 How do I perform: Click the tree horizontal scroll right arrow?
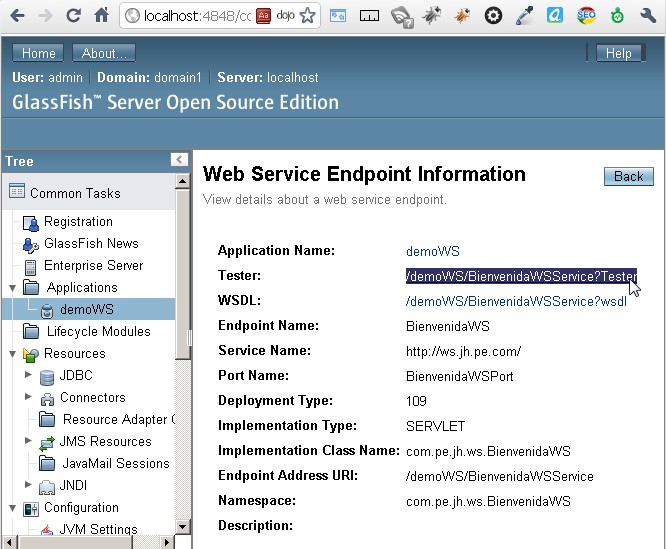tap(167, 542)
